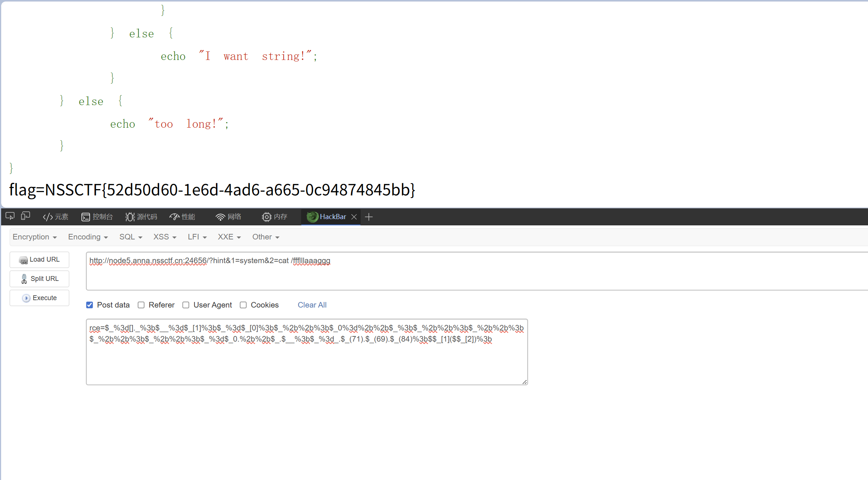The image size is (868, 480).
Task: Click the Execute button
Action: pyautogui.click(x=39, y=298)
